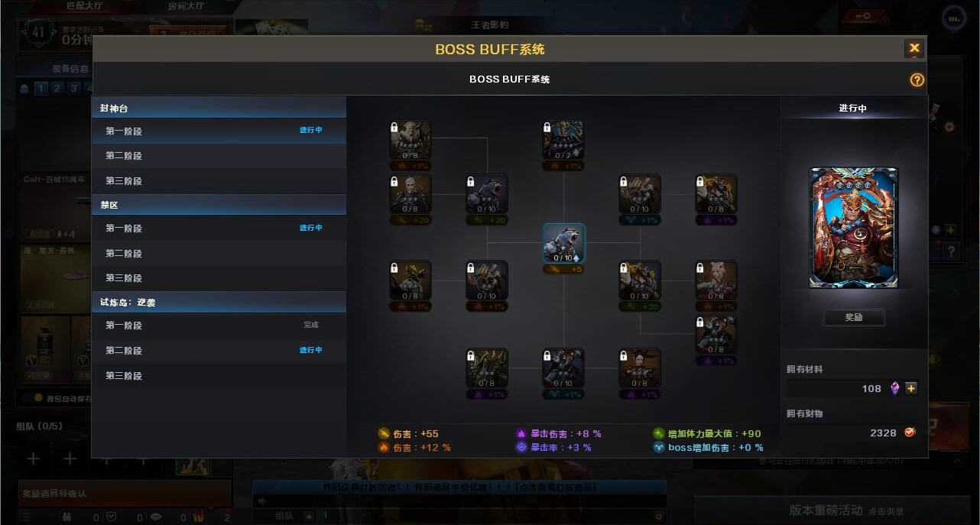
Task: Click the center wolf boss node 0/10
Action: point(564,243)
